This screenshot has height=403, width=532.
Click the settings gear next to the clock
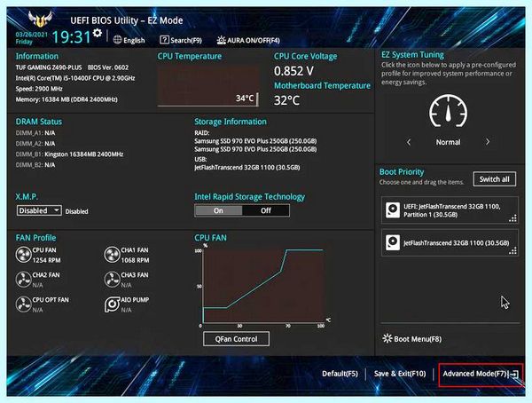coord(98,33)
